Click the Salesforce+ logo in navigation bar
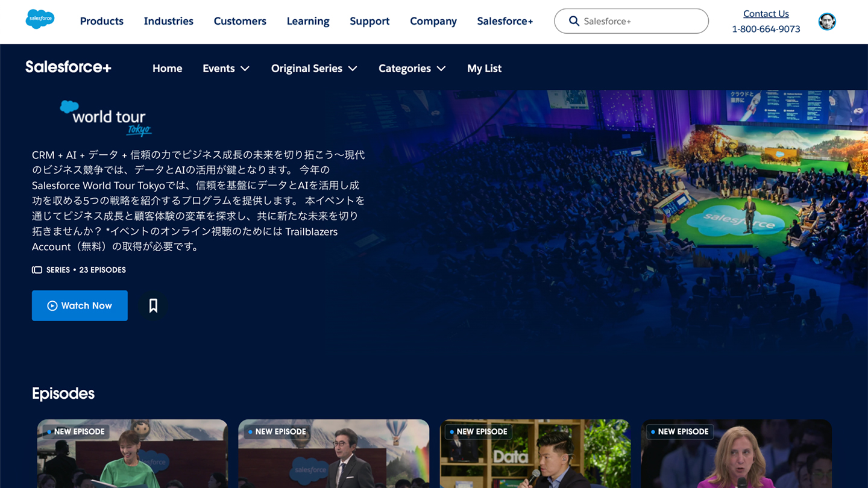Image resolution: width=868 pixels, height=488 pixels. pos(68,67)
